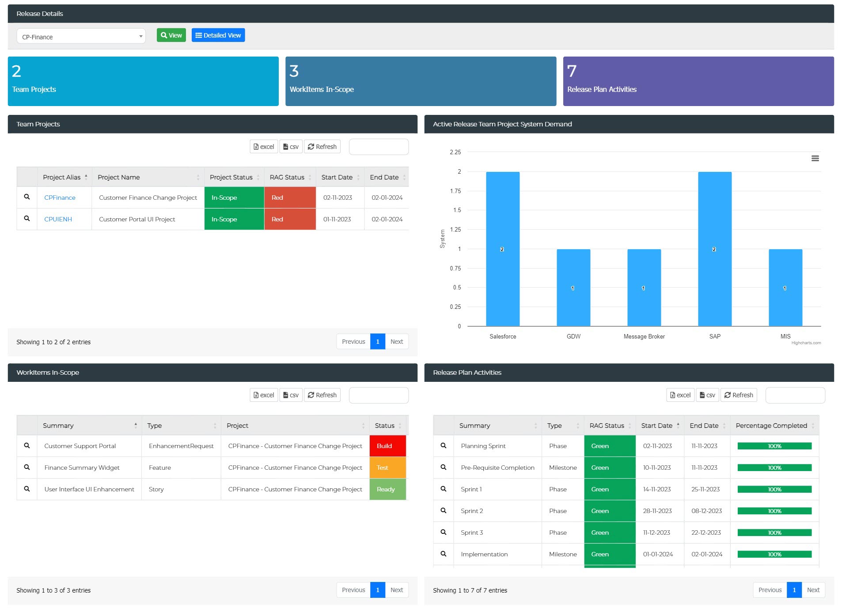Click Previous in Team Projects pagination
This screenshot has height=616, width=842.
(353, 342)
